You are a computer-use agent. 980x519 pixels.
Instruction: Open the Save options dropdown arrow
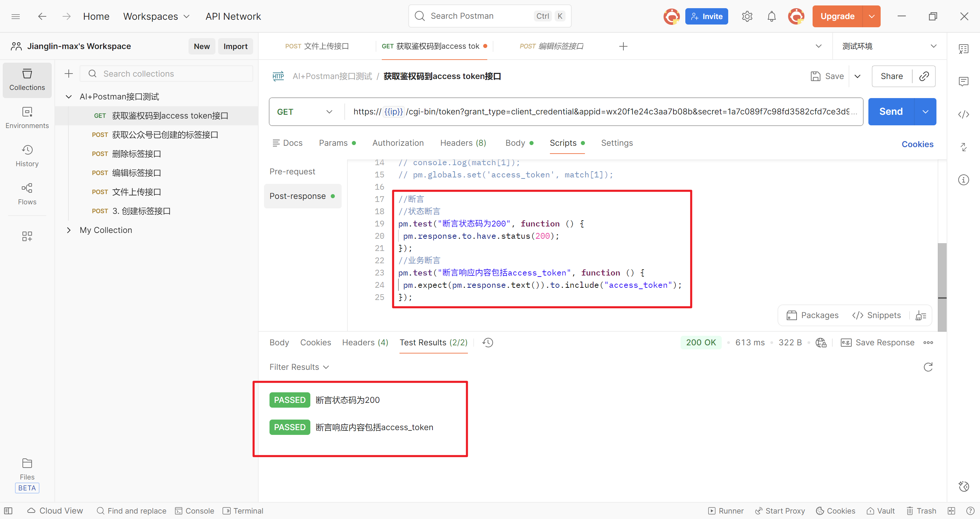coord(857,76)
